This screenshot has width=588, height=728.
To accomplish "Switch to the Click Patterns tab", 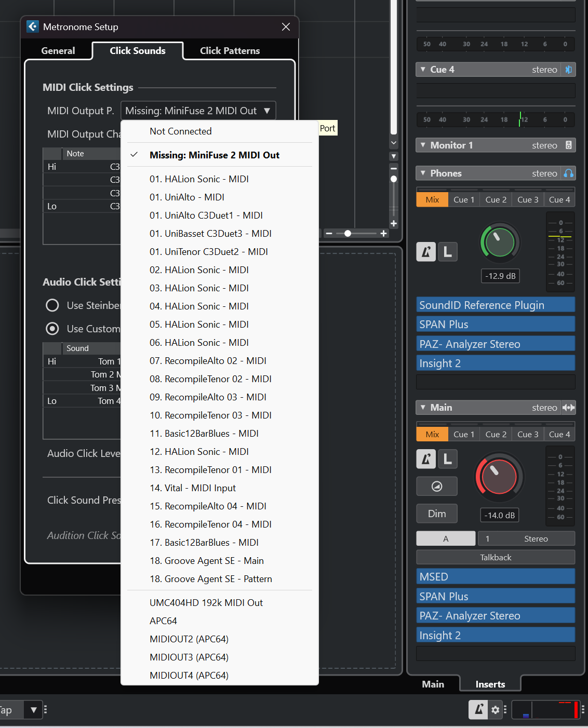I will point(230,51).
